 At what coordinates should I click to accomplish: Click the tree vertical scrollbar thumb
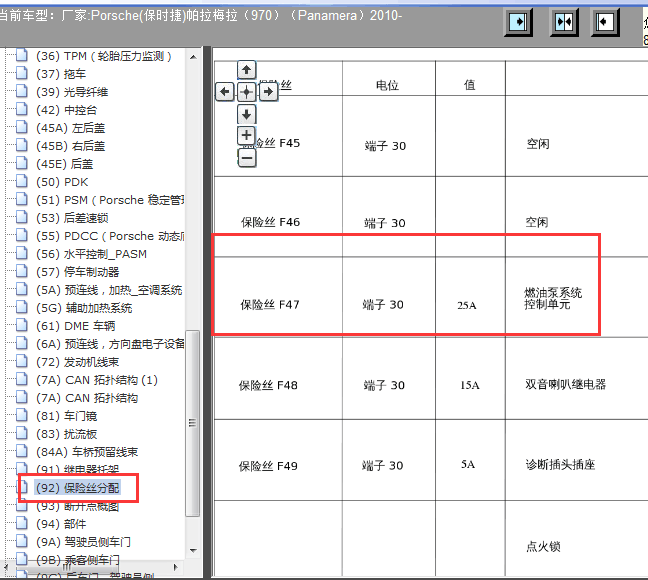point(193,423)
